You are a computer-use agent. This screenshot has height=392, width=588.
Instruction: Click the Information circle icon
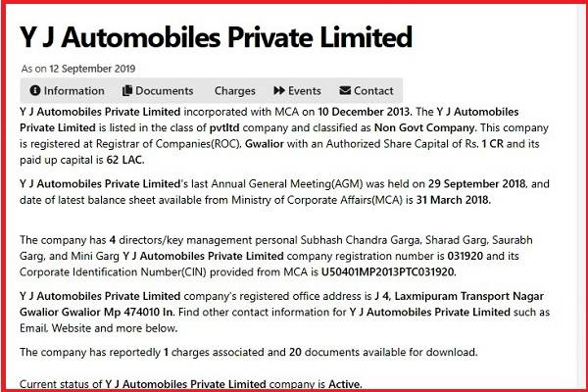pyautogui.click(x=35, y=90)
